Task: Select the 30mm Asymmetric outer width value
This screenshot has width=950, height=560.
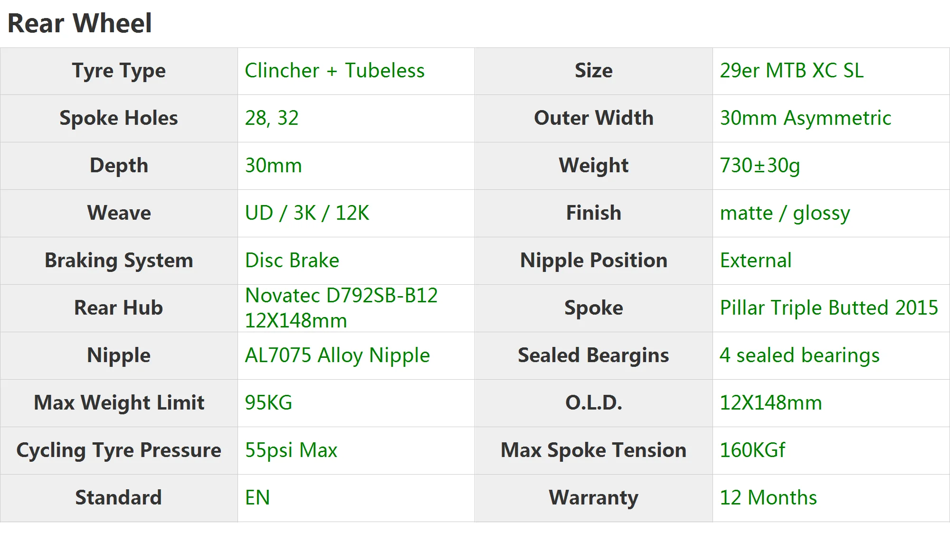Action: tap(805, 118)
